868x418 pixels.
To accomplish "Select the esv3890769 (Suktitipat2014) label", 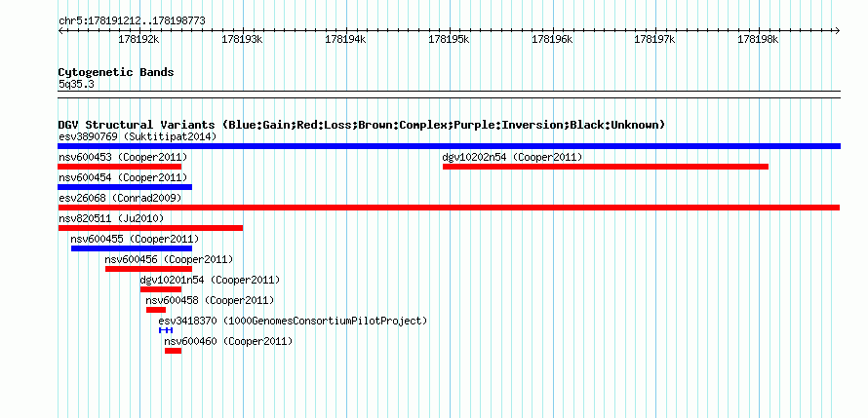I will pyautogui.click(x=138, y=136).
